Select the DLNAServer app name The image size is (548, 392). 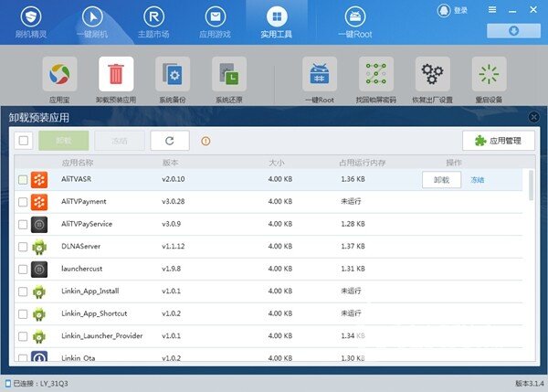[x=80, y=246]
